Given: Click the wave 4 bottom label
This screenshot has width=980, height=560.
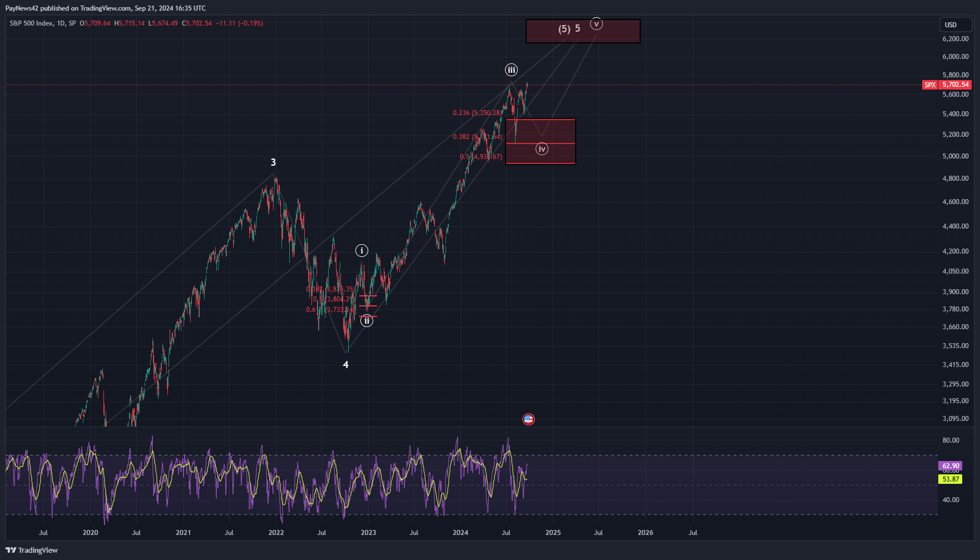Looking at the screenshot, I should [346, 365].
